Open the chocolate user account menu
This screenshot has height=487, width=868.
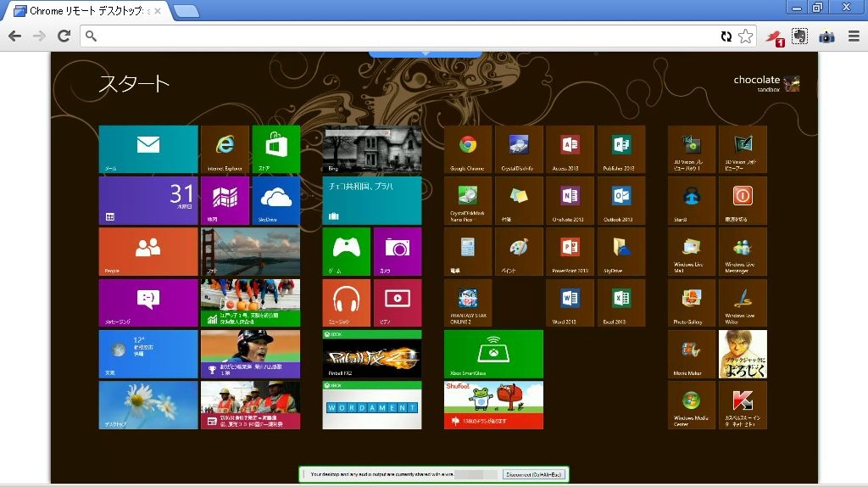pyautogui.click(x=766, y=83)
